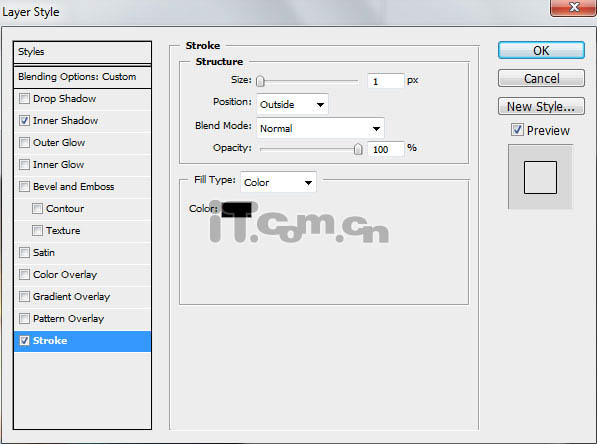Click the Size value input field
This screenshot has width=597, height=444.
point(385,81)
